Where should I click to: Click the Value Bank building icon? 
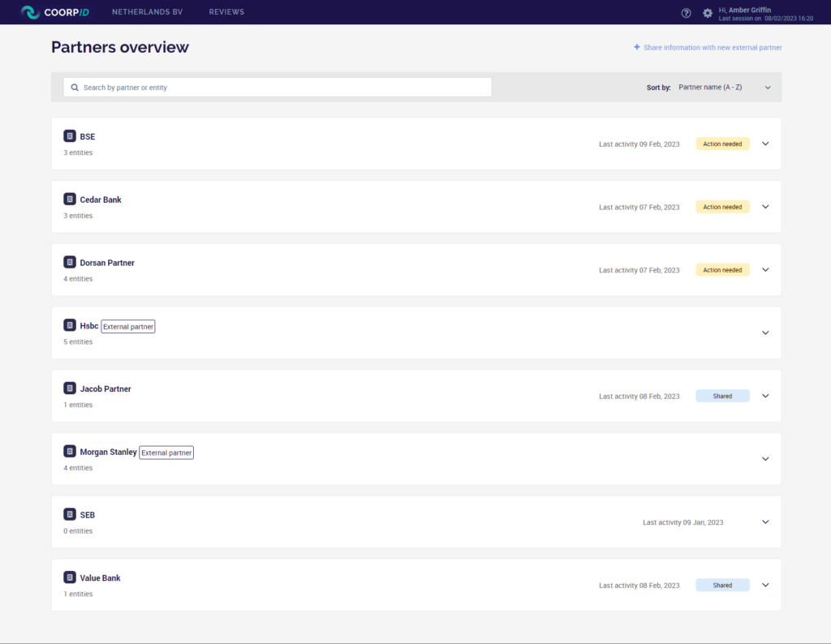(70, 577)
